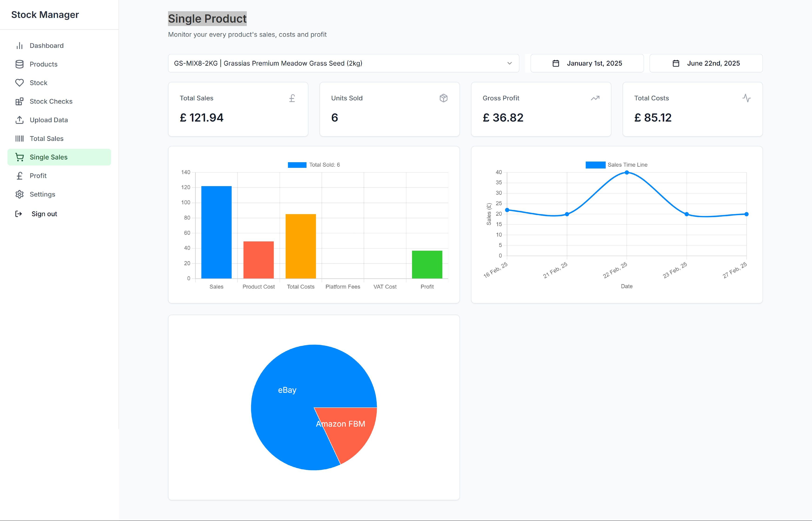The image size is (812, 521).
Task: Click the 22 Feb, 25 peak data point
Action: 627,173
